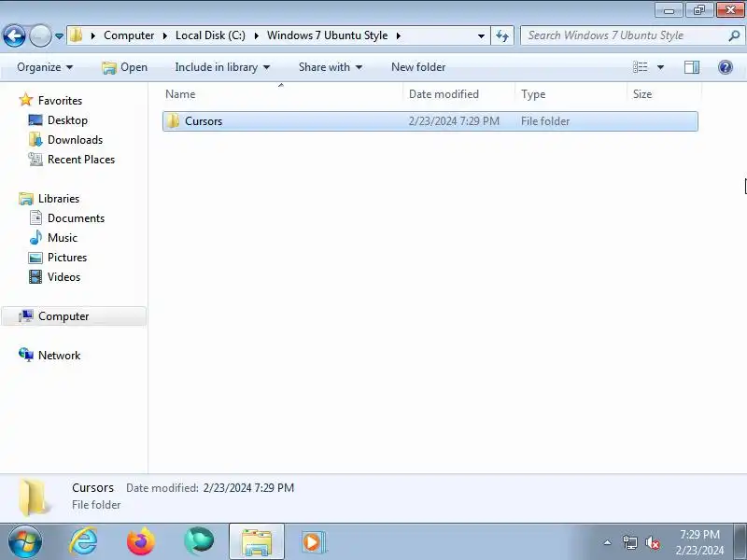Expand the arrow after Local Disk (C:)

[256, 35]
